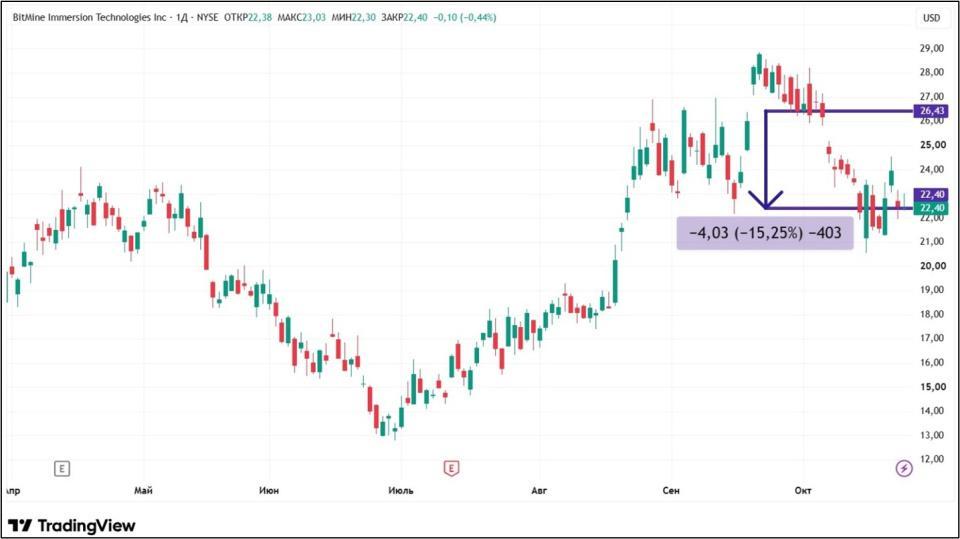
Task: Click the 20,00 price axis value
Action: pos(932,266)
